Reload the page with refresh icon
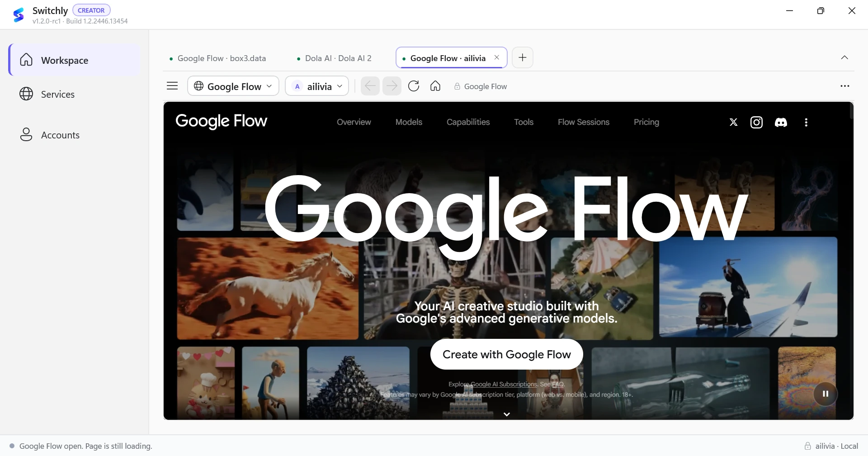The width and height of the screenshot is (868, 456). (x=414, y=86)
